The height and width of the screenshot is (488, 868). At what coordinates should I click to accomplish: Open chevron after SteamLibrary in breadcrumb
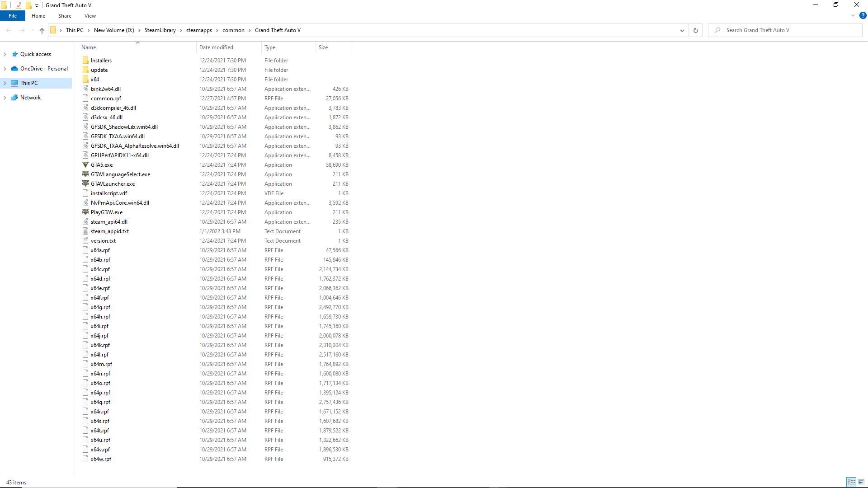click(181, 30)
